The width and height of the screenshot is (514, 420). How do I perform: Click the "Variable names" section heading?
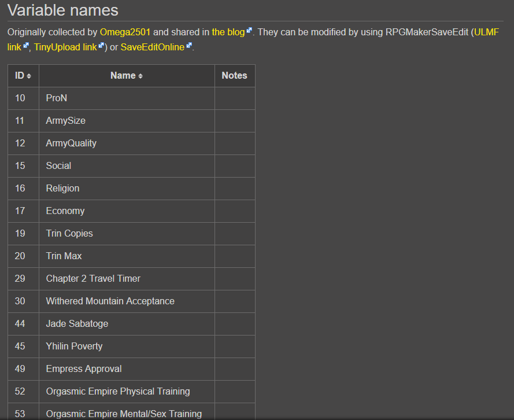63,10
